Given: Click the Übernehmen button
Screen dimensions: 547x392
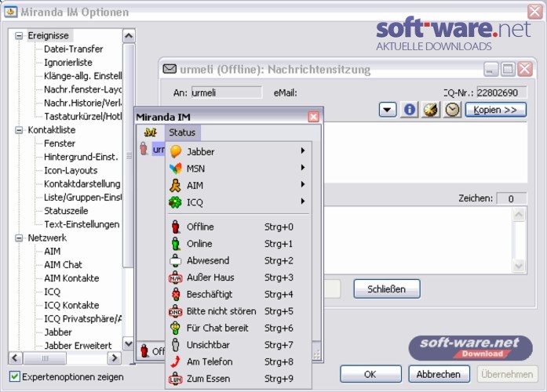Looking at the screenshot, I should click(507, 374).
